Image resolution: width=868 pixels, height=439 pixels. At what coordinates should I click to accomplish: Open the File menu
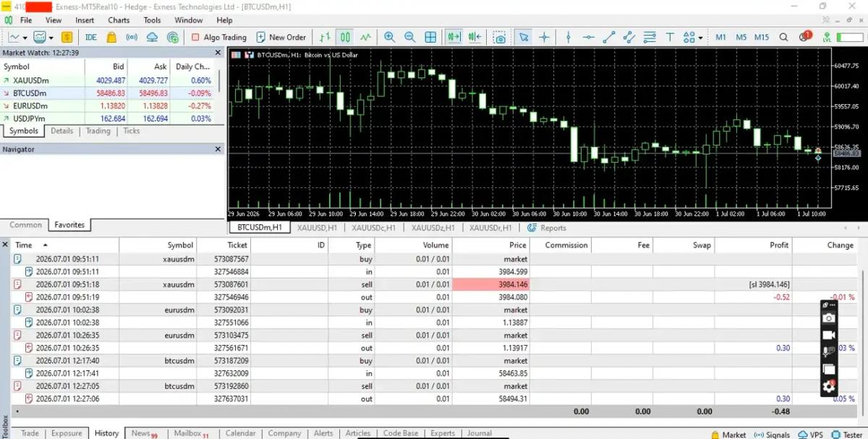26,20
